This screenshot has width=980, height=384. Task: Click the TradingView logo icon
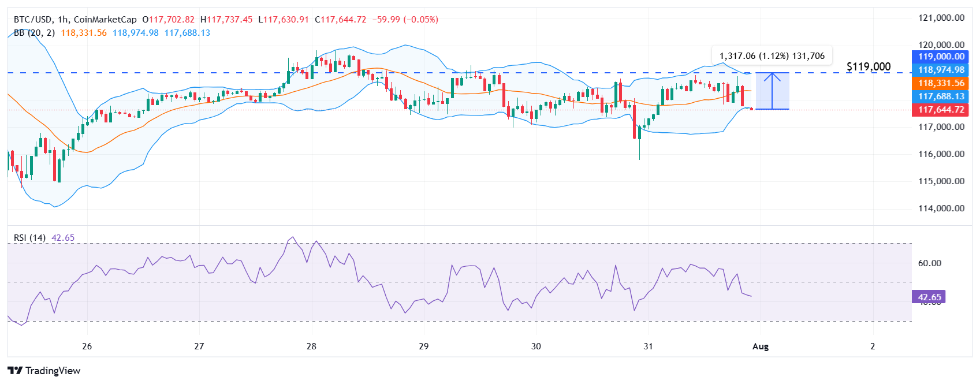coord(15,371)
